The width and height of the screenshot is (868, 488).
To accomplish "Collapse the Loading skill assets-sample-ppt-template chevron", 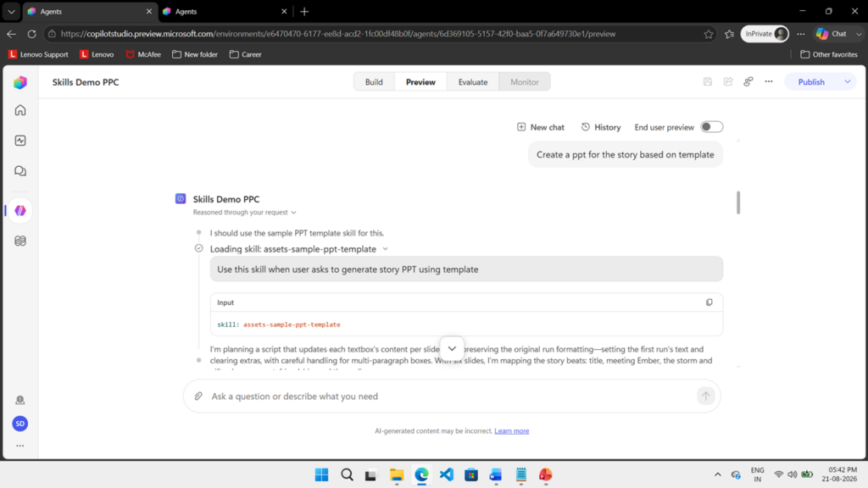I will [386, 249].
